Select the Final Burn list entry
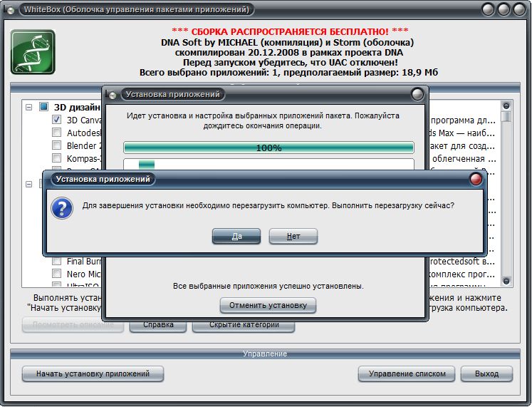This screenshot has width=532, height=407. (84, 262)
